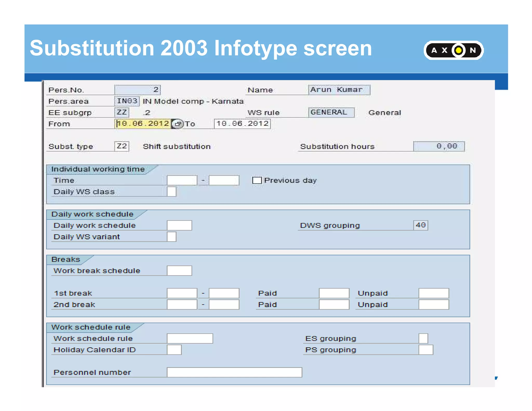Click the 2nd break Paid field

tap(334, 304)
